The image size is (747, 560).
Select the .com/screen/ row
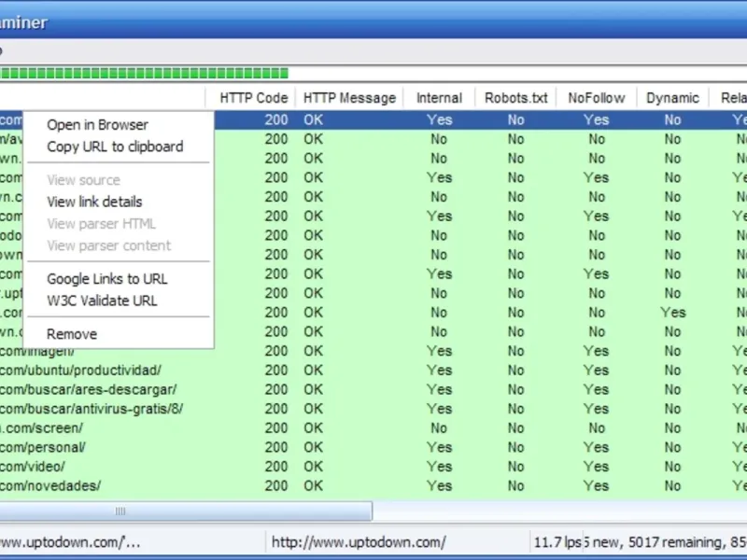(x=373, y=428)
